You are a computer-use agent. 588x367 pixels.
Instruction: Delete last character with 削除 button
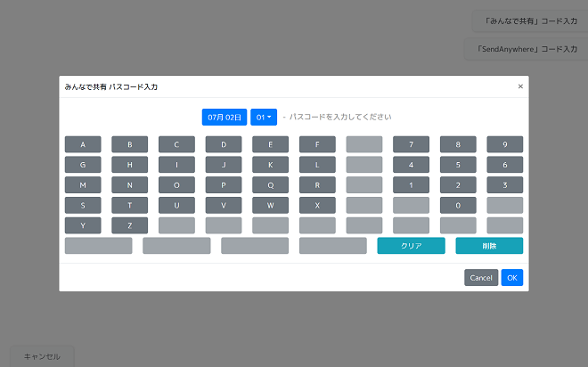tap(489, 246)
